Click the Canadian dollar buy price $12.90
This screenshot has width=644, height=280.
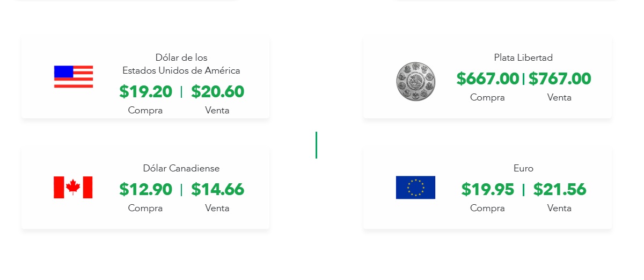[146, 190]
